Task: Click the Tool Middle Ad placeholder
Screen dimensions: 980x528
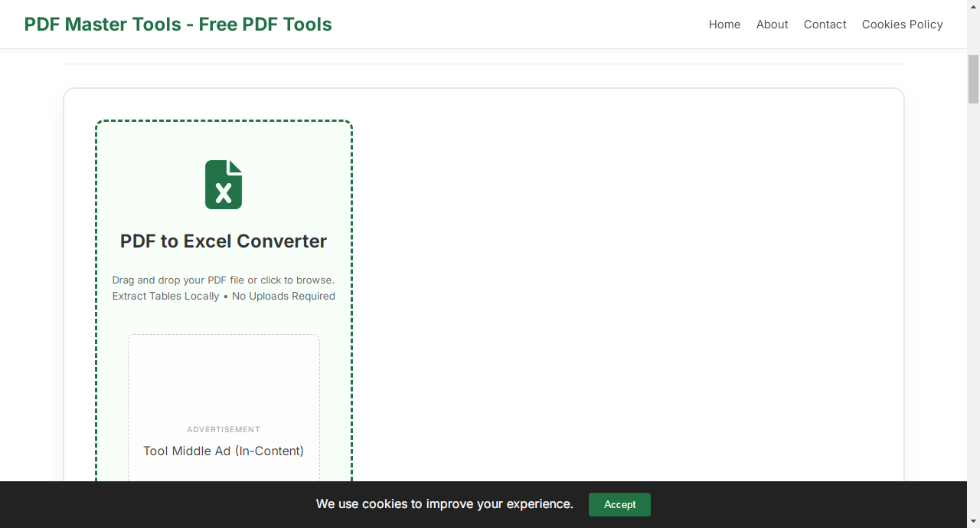Action: (x=224, y=451)
